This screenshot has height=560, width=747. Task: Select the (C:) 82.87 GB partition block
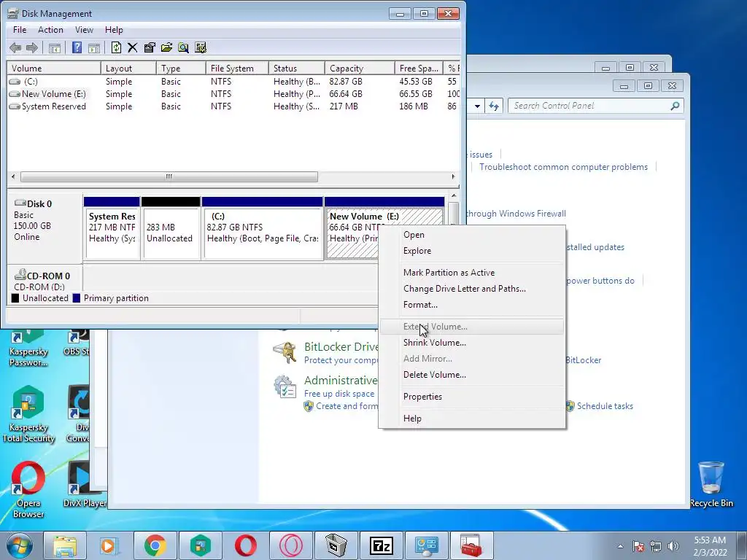[x=263, y=228]
